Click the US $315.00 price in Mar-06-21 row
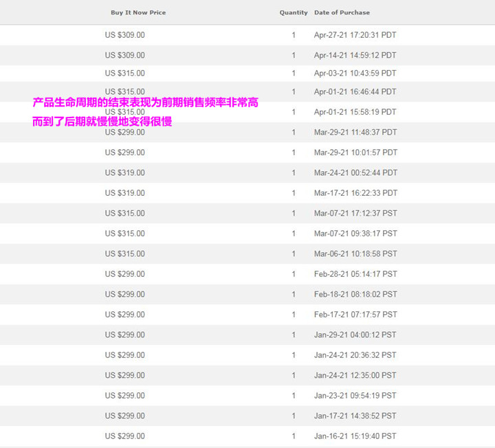 [x=125, y=254]
